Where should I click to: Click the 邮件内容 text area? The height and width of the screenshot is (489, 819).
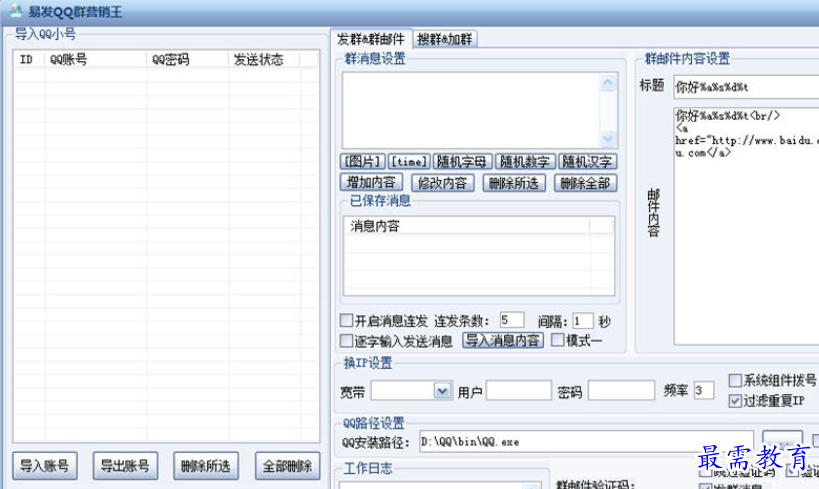[746, 226]
